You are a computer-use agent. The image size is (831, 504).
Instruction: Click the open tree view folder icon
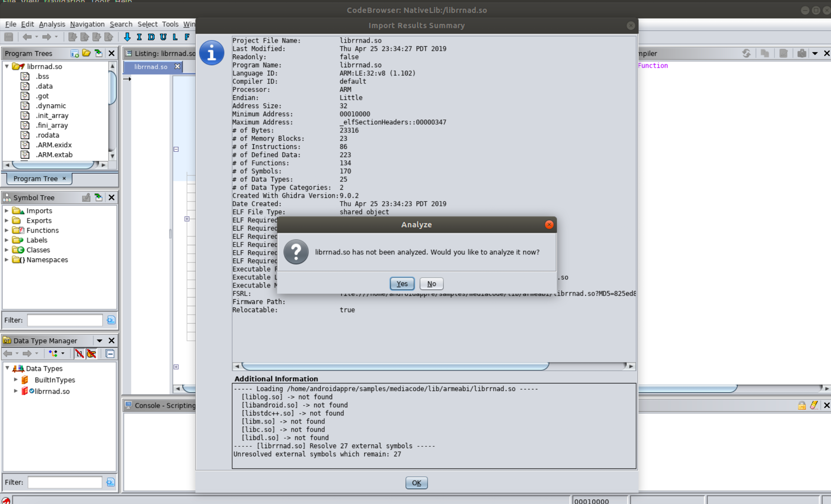86,53
